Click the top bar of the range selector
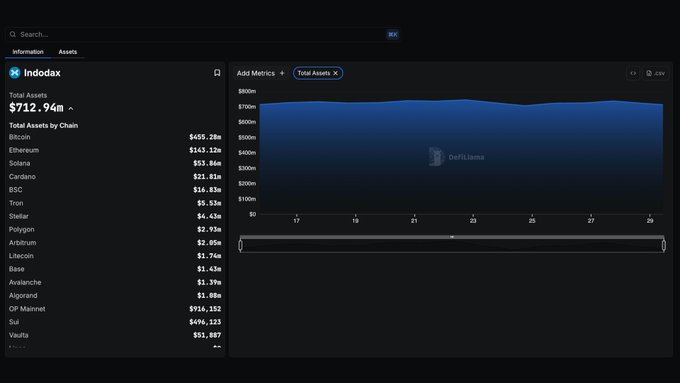680x383 pixels. [x=452, y=237]
